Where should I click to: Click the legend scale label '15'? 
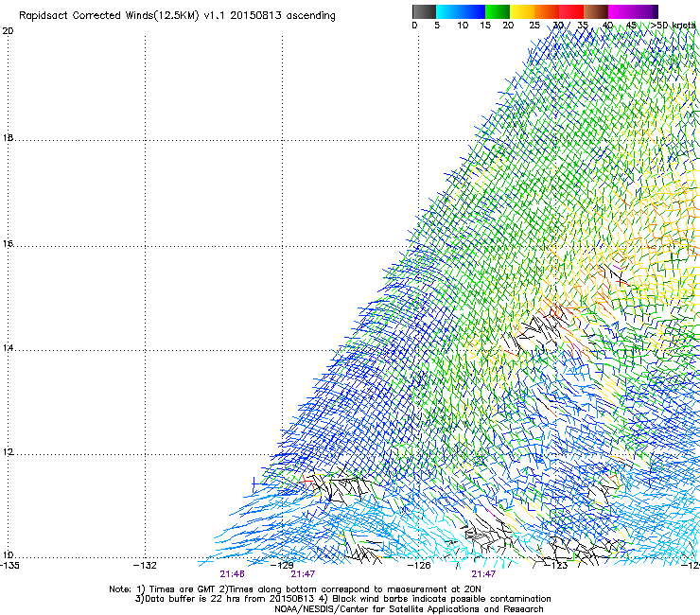coord(485,26)
